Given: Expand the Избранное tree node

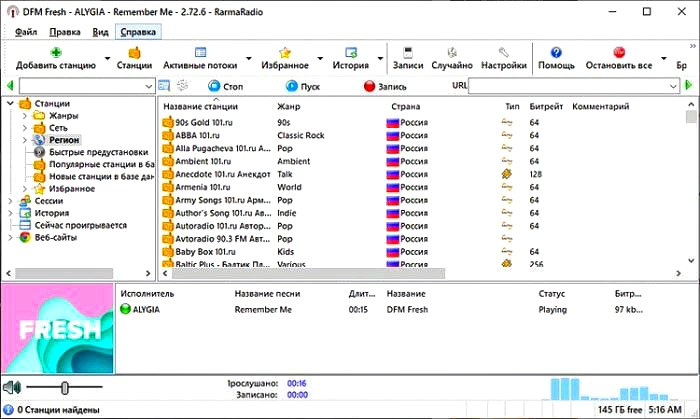Looking at the screenshot, I should [25, 189].
